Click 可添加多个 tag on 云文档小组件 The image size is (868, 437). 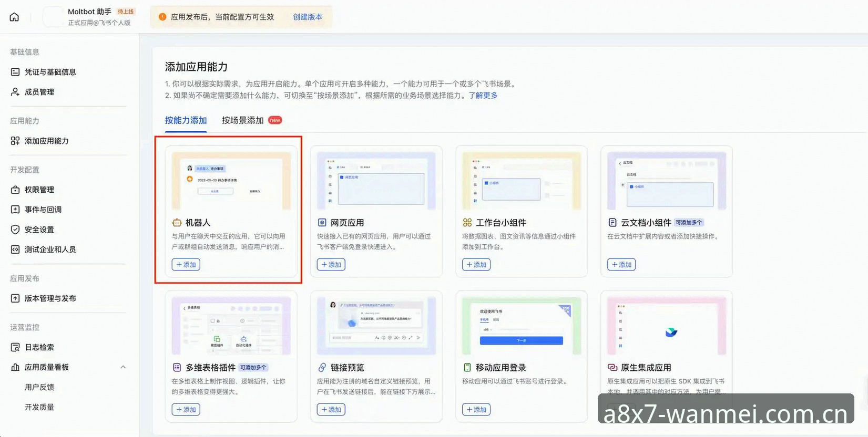click(689, 223)
